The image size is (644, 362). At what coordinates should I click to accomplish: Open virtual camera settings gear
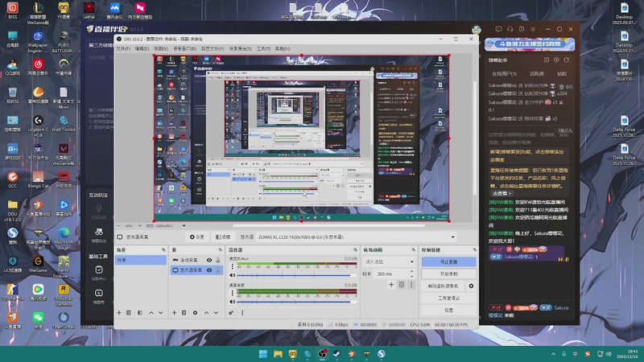tap(471, 286)
